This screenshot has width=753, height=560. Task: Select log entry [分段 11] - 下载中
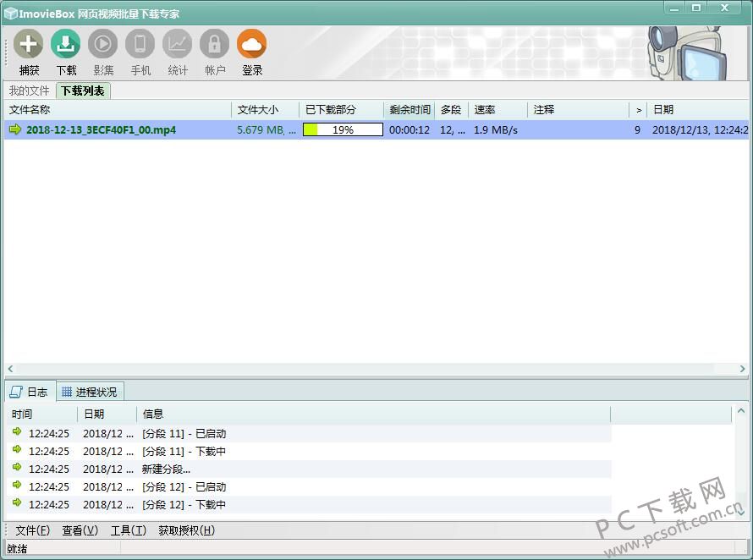[310, 451]
